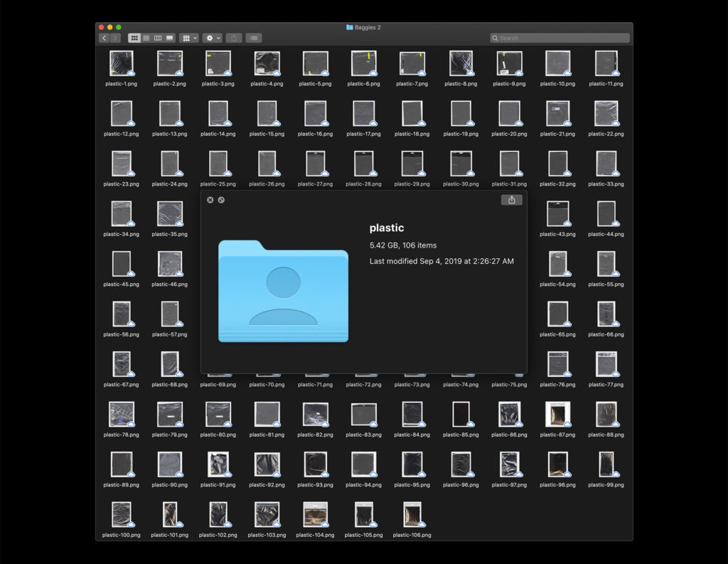This screenshot has height=564, width=728.
Task: Click the Share button in Finder toolbar
Action: click(x=234, y=38)
